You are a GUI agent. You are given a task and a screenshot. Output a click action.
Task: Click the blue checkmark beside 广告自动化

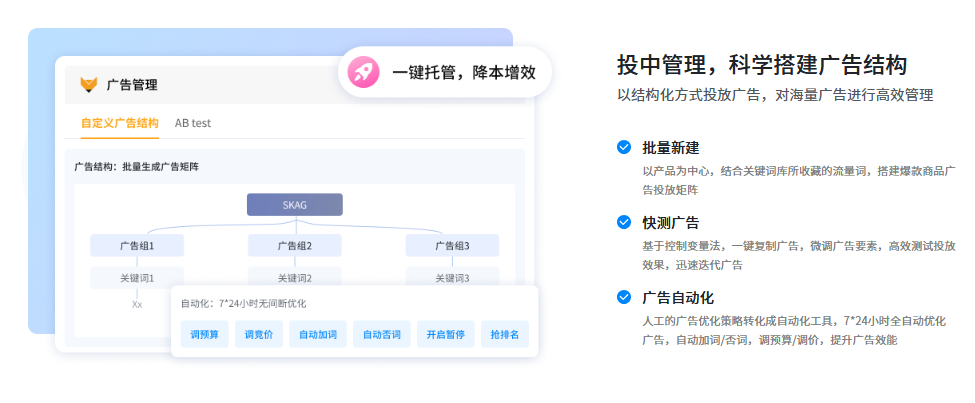(624, 297)
